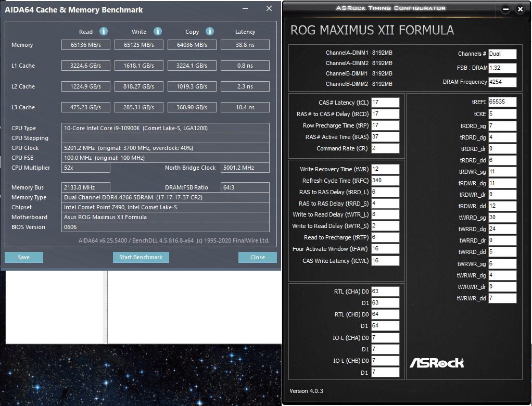Click the CPU Clock field showing 5201.2 MHz
Viewport: 532px width, 406px height.
pyautogui.click(x=166, y=148)
